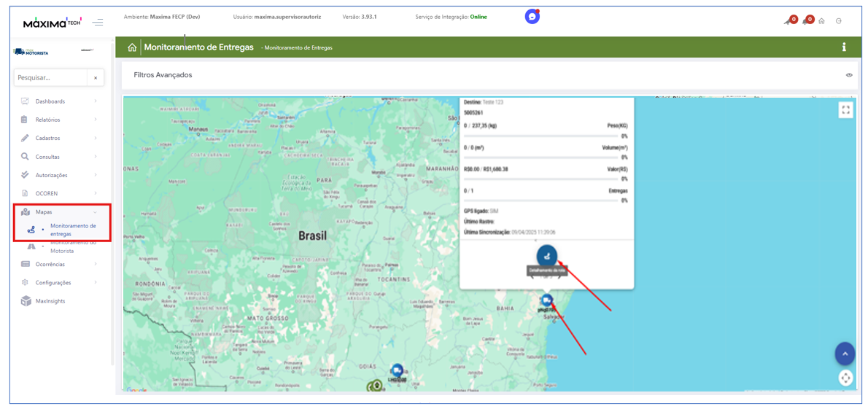Open the blue chat support icon
The height and width of the screenshot is (409, 868).
[532, 17]
